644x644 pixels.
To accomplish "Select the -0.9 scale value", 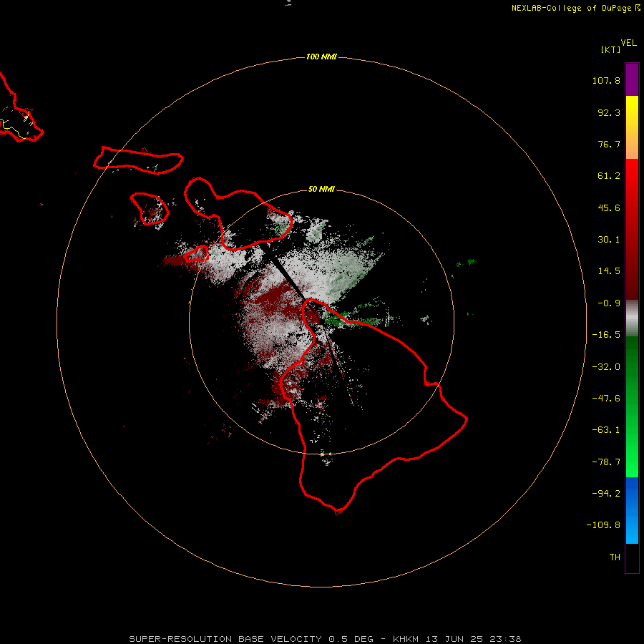I will tap(609, 303).
